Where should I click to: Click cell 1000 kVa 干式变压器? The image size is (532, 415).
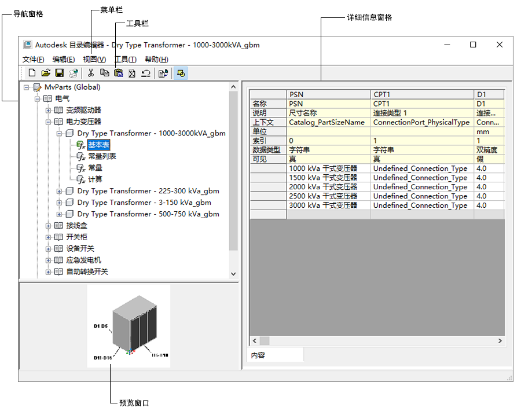pos(328,168)
